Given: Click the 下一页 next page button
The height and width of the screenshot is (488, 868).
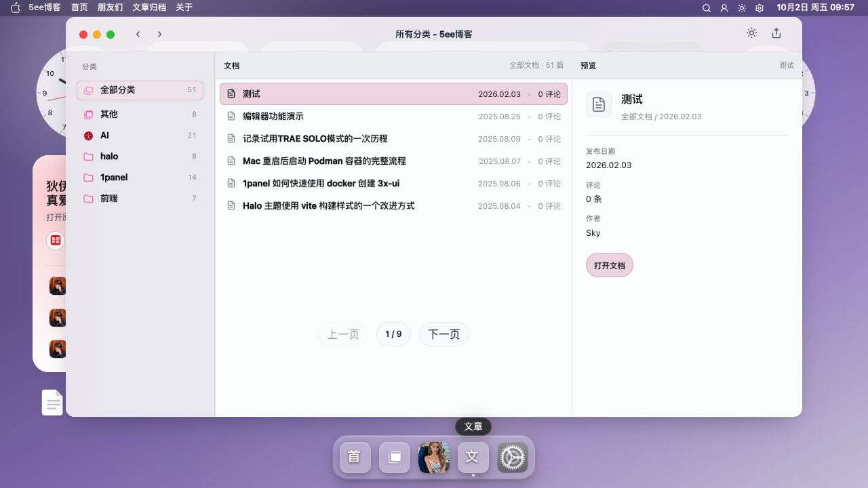Looking at the screenshot, I should tap(444, 334).
